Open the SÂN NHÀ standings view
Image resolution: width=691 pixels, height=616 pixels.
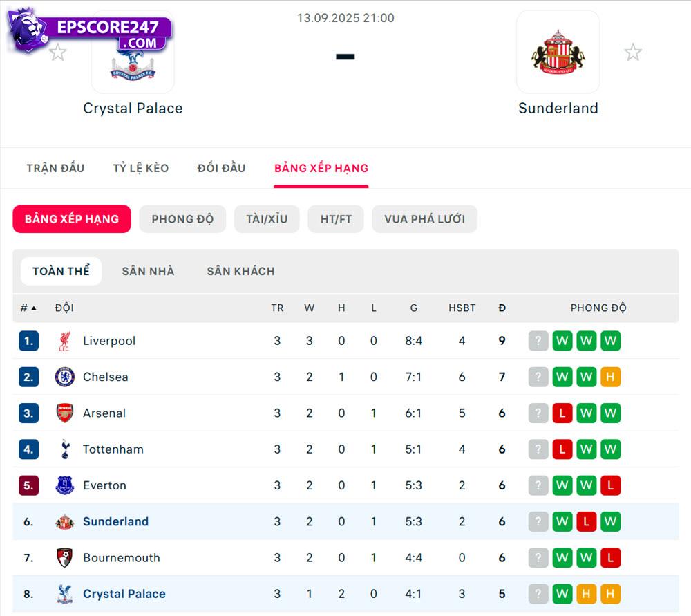147,271
